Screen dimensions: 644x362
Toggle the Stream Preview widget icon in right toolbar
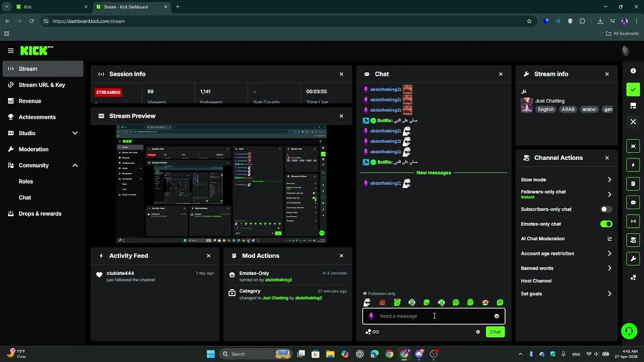[633, 146]
